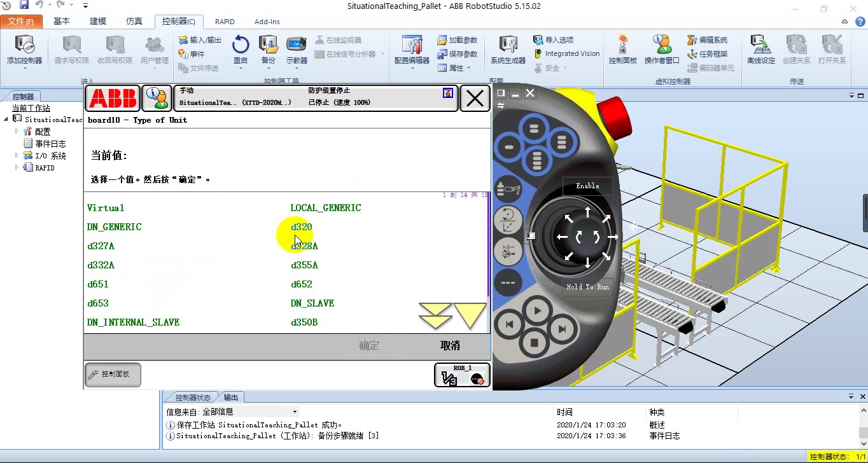Click the step forward button on pendant

point(562,329)
